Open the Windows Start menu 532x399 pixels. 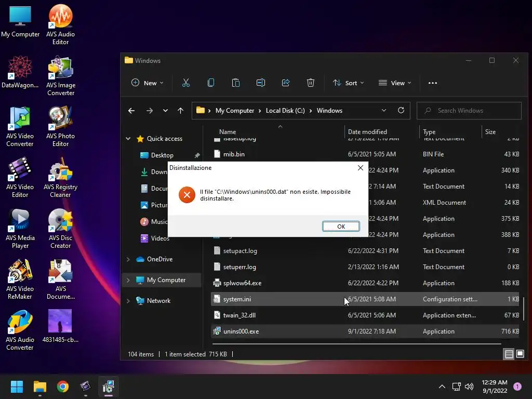click(17, 387)
